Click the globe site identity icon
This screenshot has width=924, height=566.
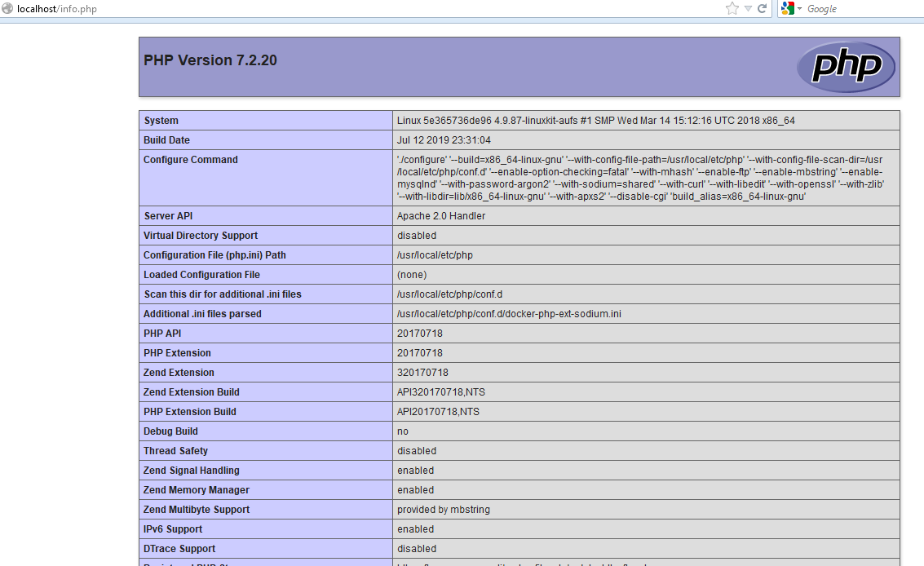point(7,8)
